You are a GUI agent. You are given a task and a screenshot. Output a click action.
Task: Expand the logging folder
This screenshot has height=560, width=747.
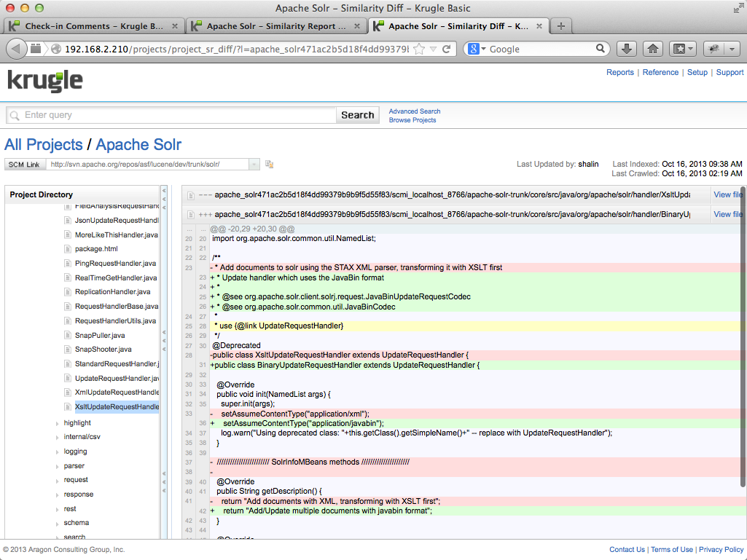click(x=57, y=452)
